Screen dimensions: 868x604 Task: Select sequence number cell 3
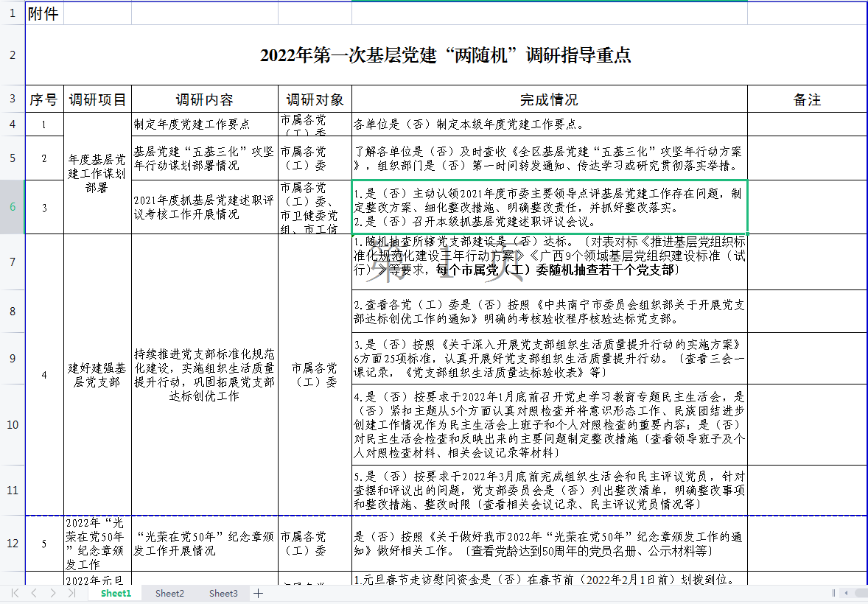[x=44, y=206]
